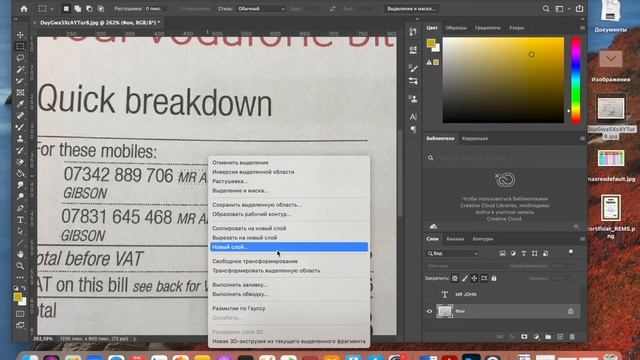Open the Character panel icon

pos(413,117)
